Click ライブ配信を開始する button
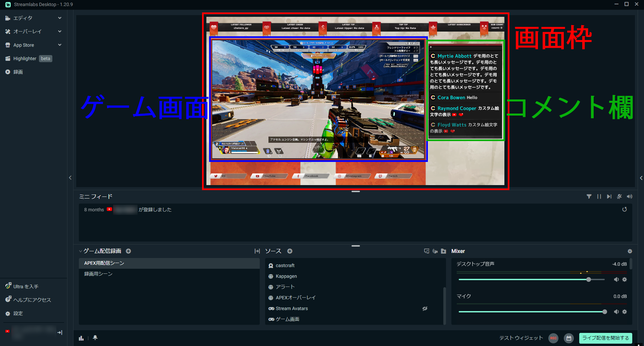644x346 pixels. click(606, 338)
